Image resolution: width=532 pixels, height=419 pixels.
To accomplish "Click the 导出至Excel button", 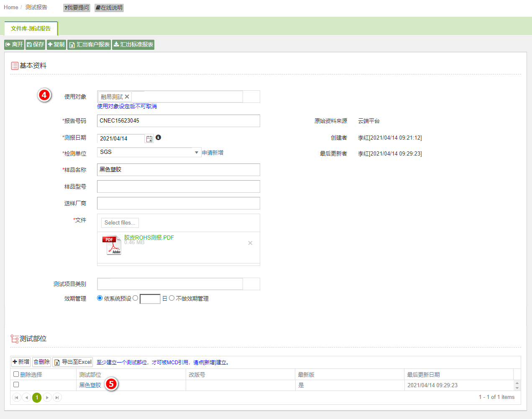I will [x=73, y=362].
